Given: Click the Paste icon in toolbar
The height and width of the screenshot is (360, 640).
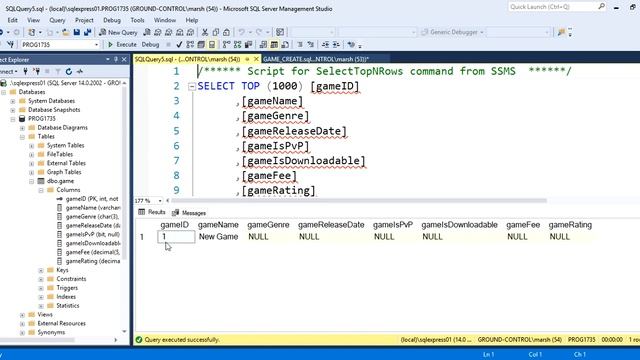Looking at the screenshot, I should [227, 32].
